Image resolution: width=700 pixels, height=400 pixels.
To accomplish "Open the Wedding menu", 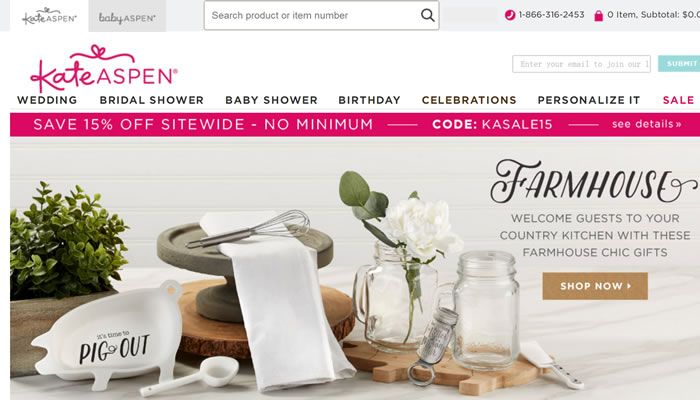I will [x=47, y=100].
